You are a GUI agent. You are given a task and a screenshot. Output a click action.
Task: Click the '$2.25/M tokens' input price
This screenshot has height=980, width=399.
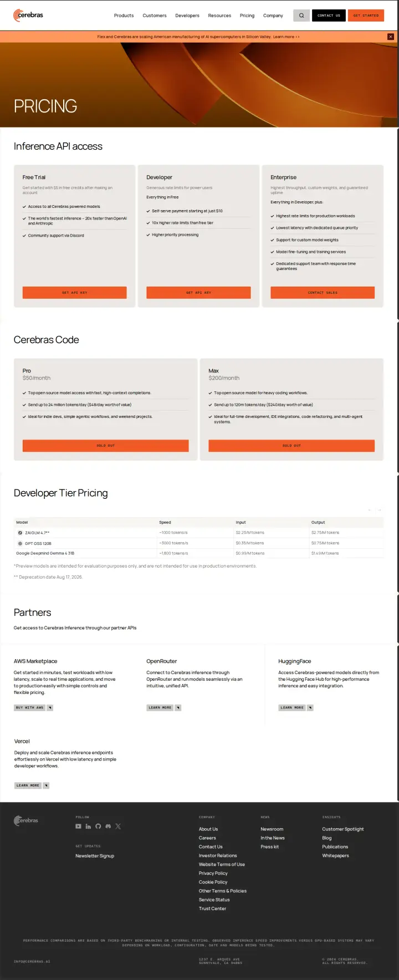pyautogui.click(x=250, y=533)
